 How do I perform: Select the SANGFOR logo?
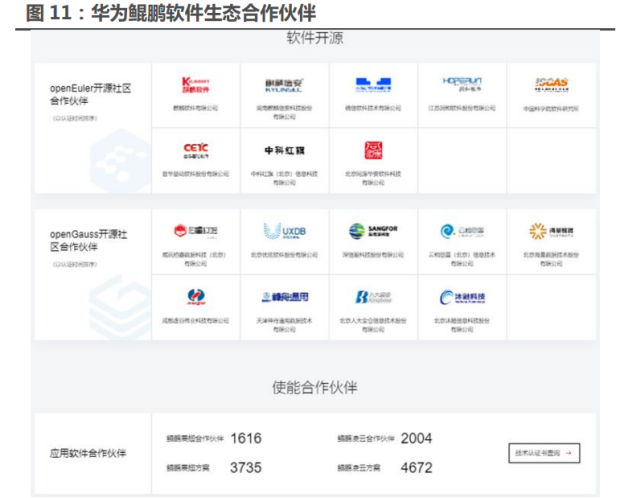(373, 231)
